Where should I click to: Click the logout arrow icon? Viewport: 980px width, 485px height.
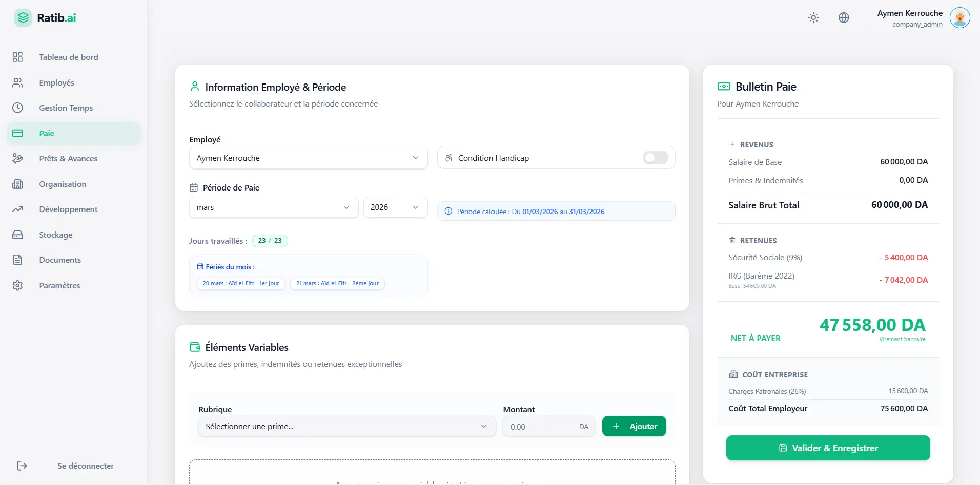(22, 466)
